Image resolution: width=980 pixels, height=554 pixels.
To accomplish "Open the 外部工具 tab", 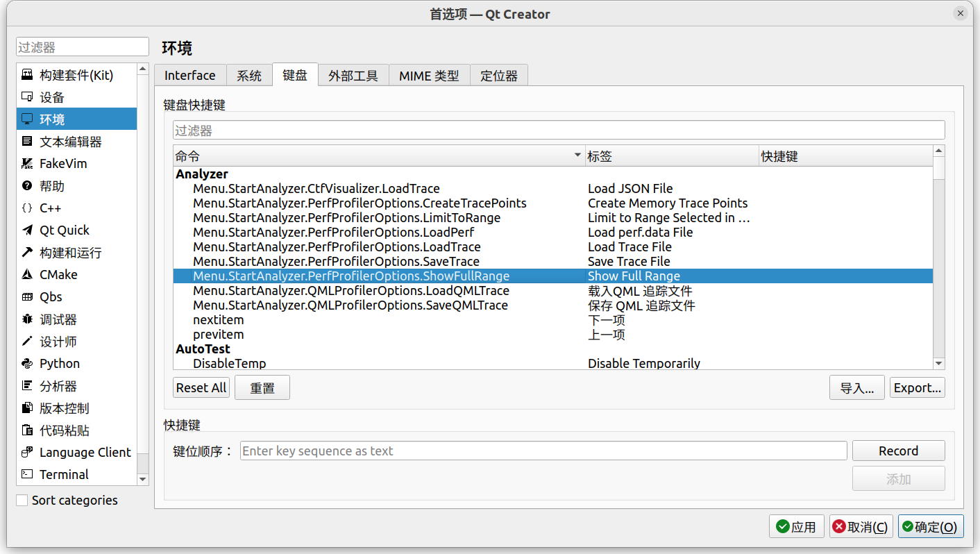I will [353, 76].
